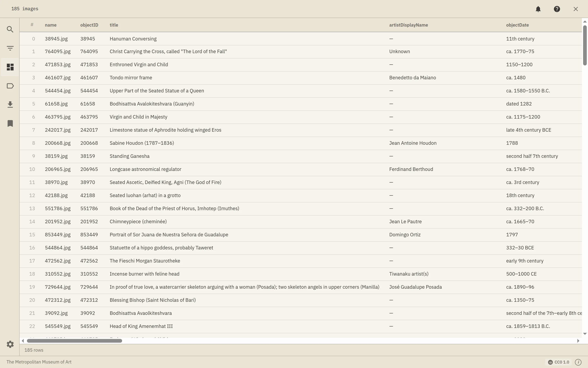Open the search icon in sidebar
This screenshot has width=588, height=368.
pos(10,29)
